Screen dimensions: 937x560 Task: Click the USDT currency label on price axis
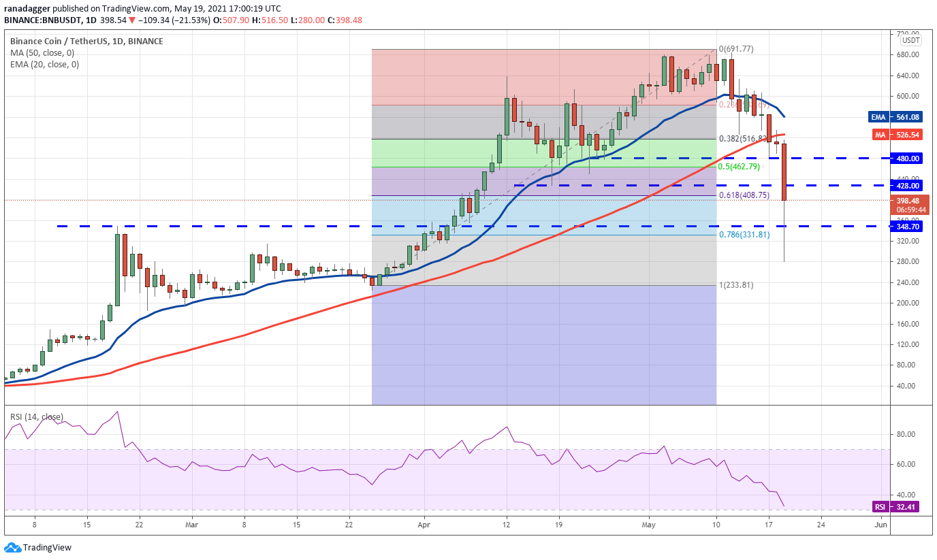tap(910, 41)
